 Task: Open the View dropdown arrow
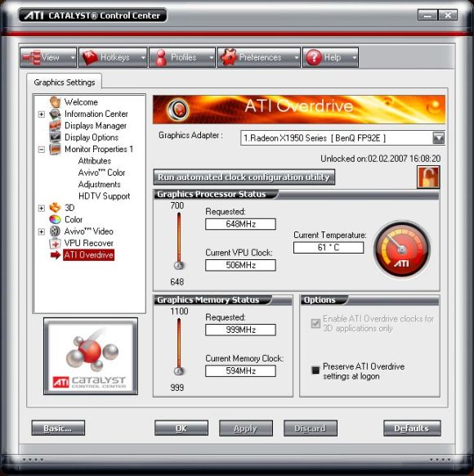(73, 57)
